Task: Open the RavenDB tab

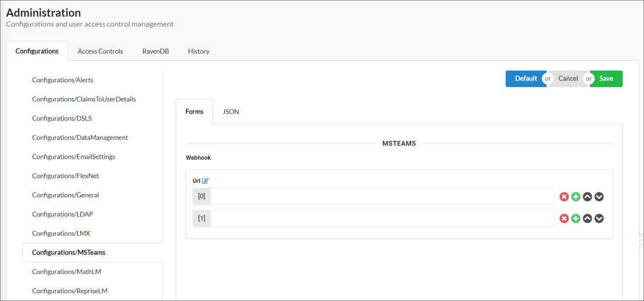Action: coord(155,51)
